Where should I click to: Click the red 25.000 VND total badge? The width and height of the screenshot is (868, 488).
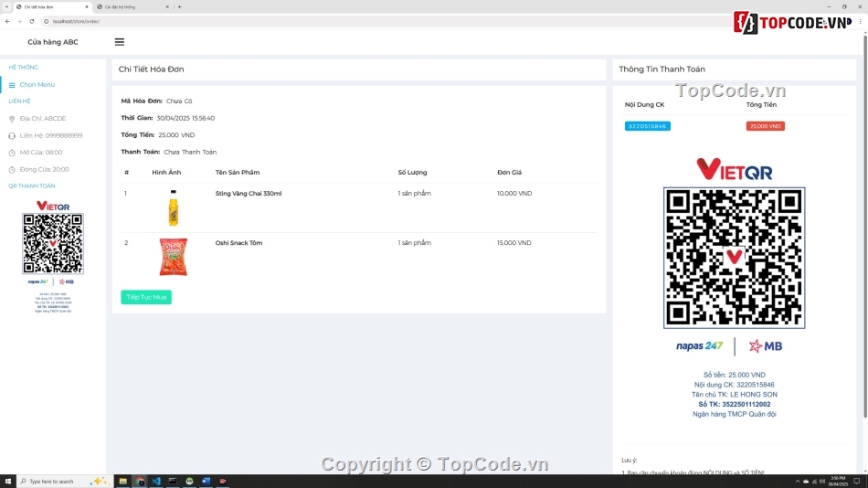[x=765, y=126]
